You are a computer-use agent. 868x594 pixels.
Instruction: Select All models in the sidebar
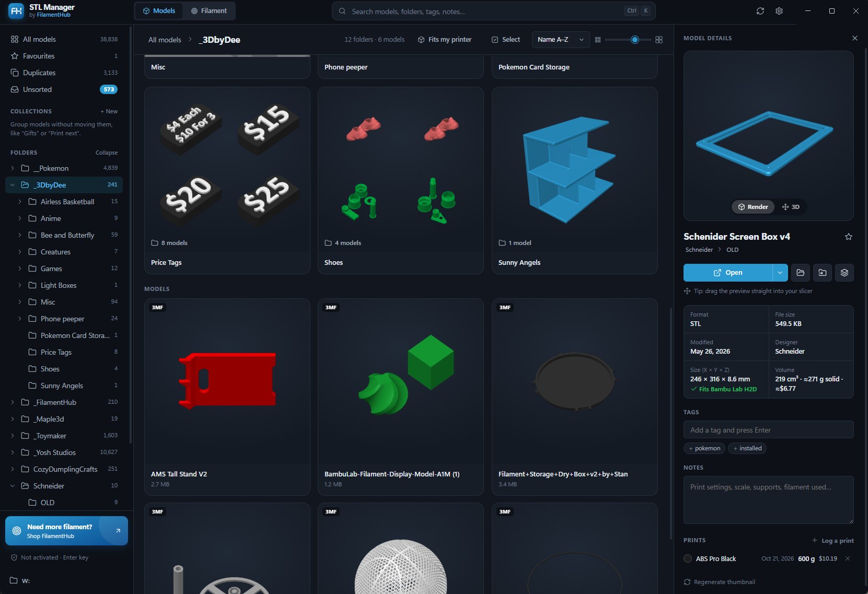click(x=64, y=39)
